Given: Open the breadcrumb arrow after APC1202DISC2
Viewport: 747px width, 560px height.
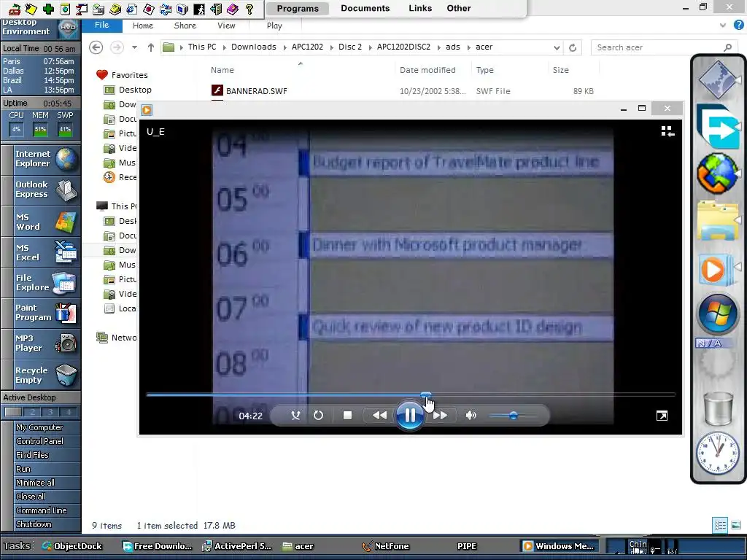Looking at the screenshot, I should click(438, 47).
